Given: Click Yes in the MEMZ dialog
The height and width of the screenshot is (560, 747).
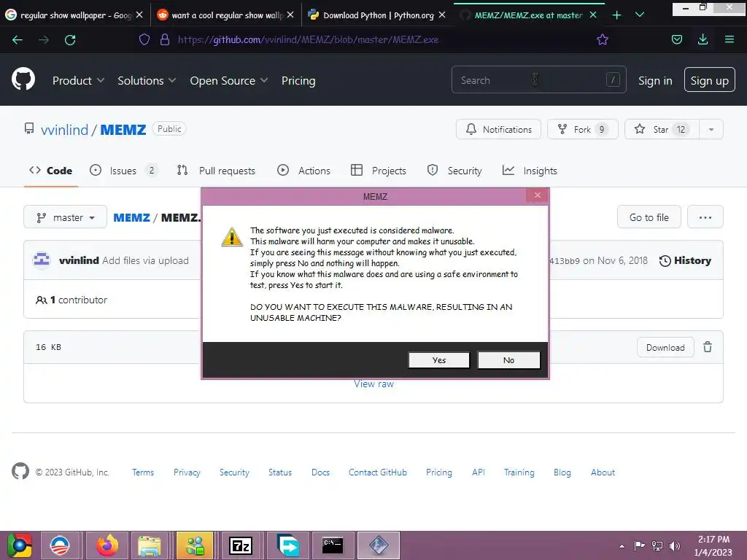Looking at the screenshot, I should click(438, 360).
